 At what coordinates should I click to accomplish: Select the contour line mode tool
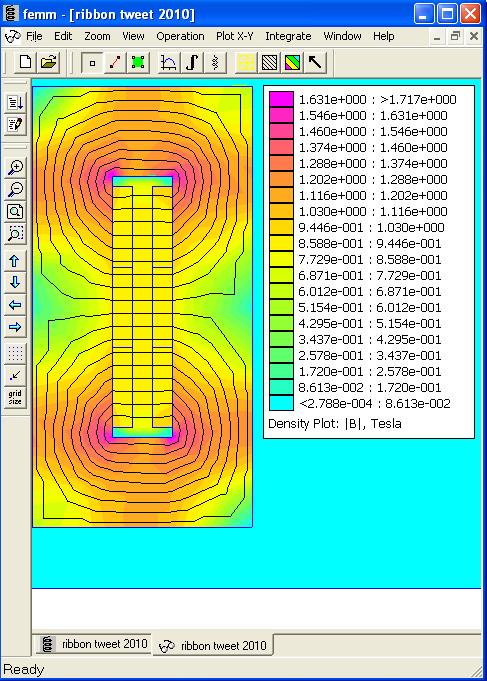[115, 63]
